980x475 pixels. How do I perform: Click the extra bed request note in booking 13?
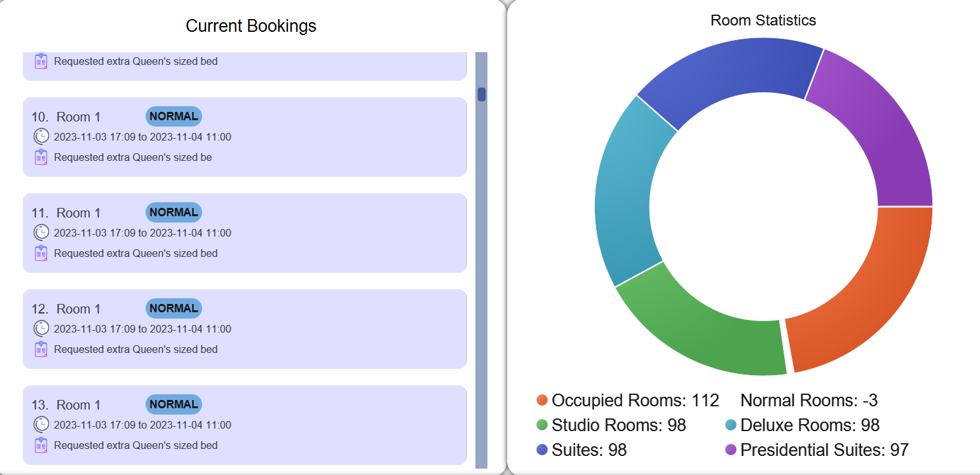pos(136,445)
